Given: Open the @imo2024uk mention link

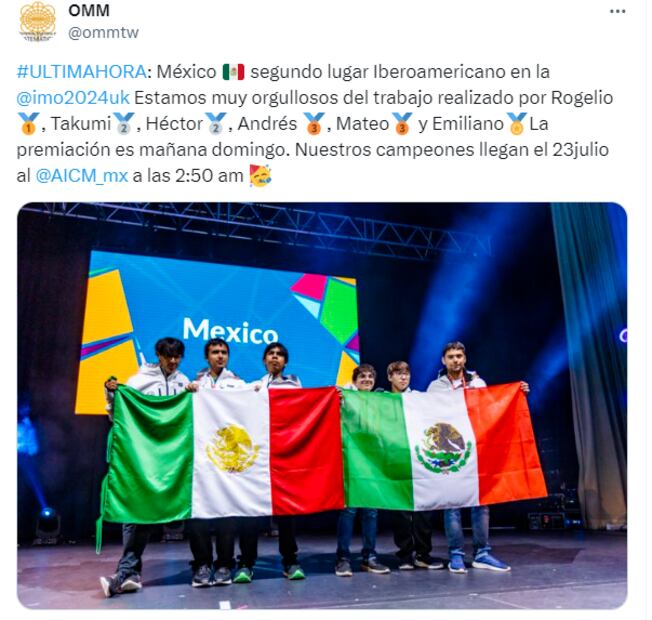Looking at the screenshot, I should [x=73, y=98].
